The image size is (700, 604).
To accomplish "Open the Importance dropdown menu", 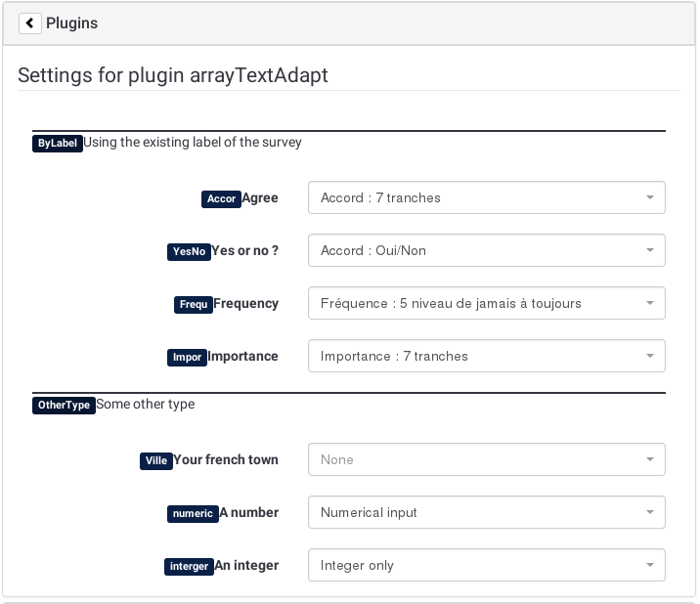I will 486,356.
